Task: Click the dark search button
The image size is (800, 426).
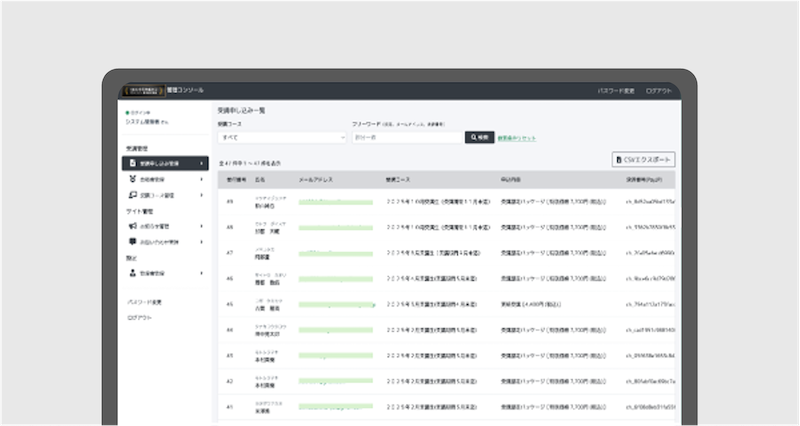Action: click(x=480, y=137)
